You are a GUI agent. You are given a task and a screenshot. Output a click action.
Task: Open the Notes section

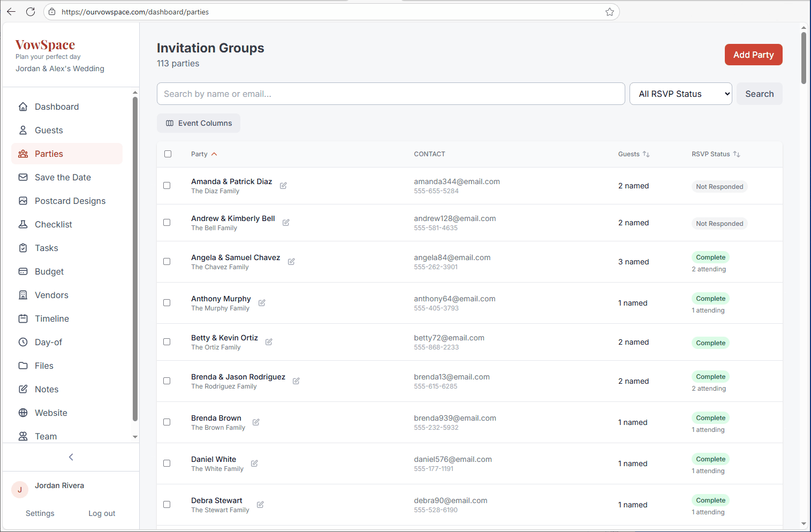click(47, 389)
